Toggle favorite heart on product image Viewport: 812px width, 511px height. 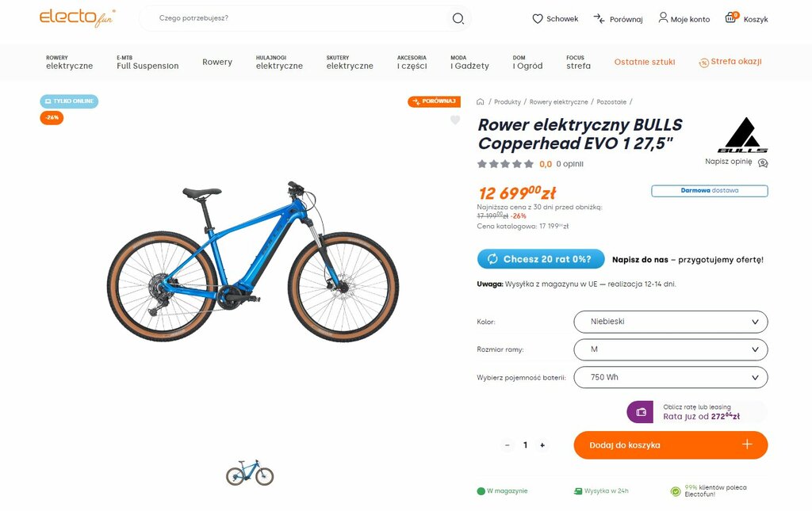[454, 120]
